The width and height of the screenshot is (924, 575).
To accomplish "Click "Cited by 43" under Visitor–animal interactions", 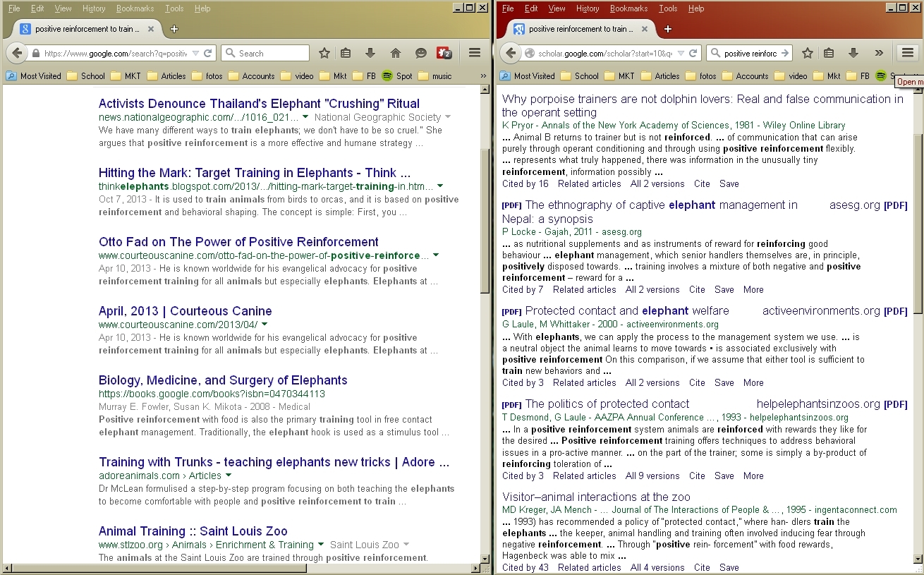I will pyautogui.click(x=525, y=567).
